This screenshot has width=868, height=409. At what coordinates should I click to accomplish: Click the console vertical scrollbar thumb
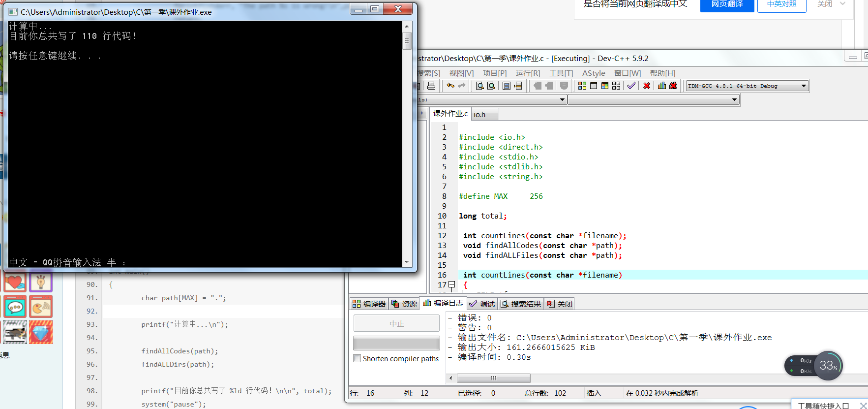point(407,41)
